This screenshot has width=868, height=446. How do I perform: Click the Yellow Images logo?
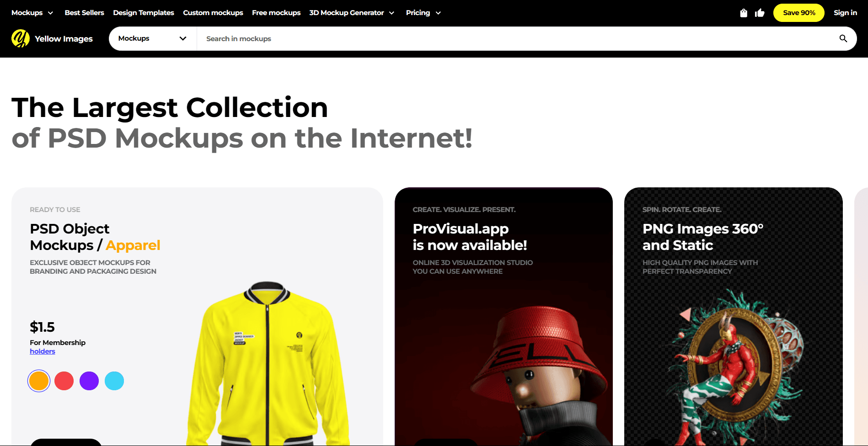[52, 38]
